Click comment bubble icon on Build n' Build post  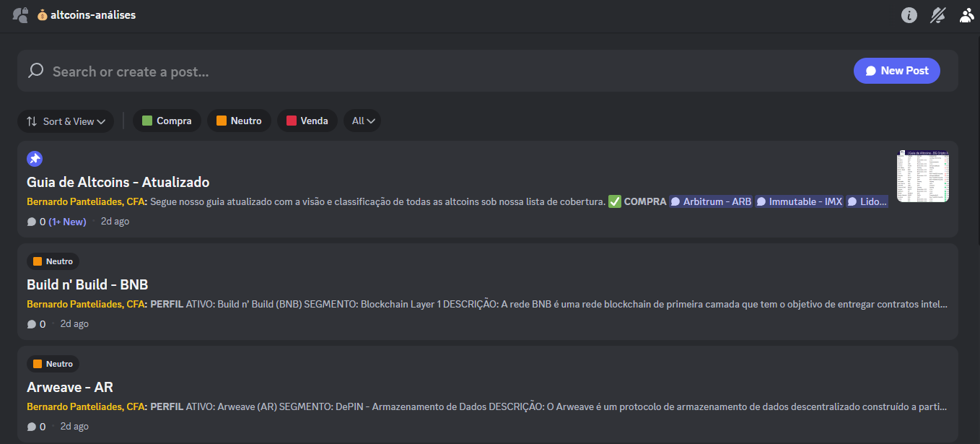pyautogui.click(x=32, y=324)
